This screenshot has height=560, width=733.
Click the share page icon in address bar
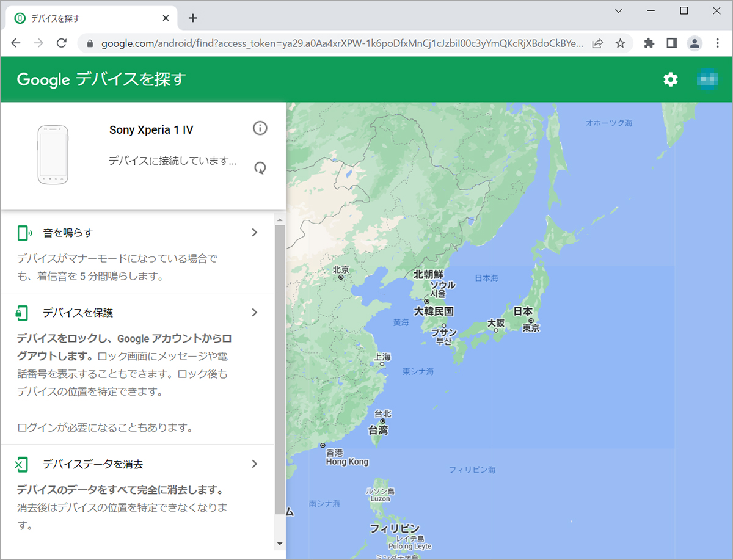click(598, 43)
